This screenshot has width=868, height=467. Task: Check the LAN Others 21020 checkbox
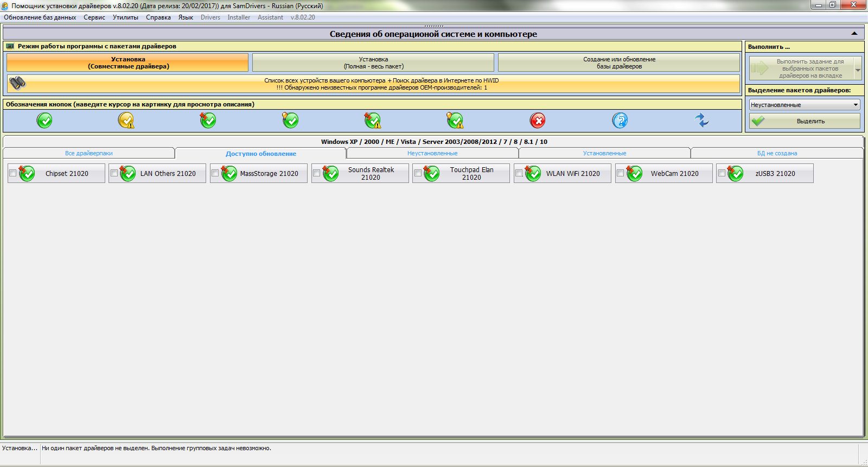(x=114, y=173)
